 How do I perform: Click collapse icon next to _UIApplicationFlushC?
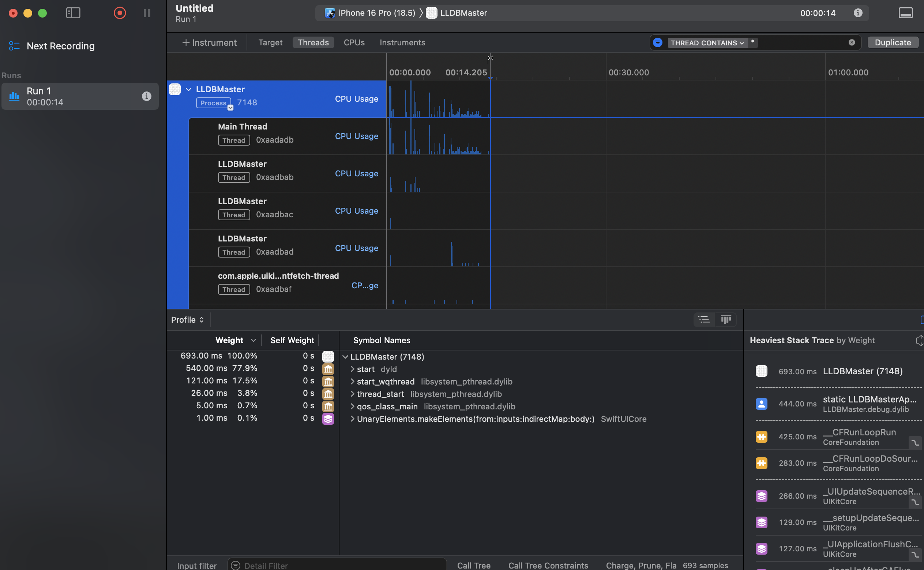click(915, 555)
